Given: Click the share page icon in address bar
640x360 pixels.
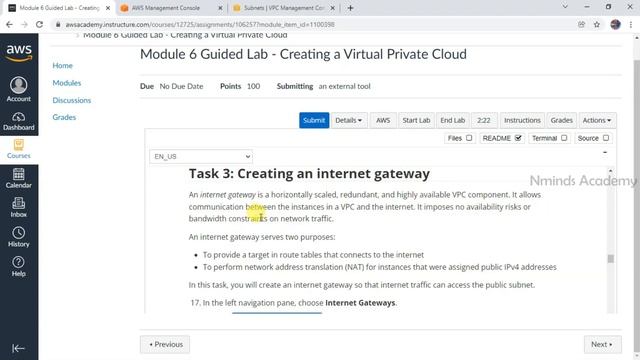Looking at the screenshot, I should tap(581, 24).
